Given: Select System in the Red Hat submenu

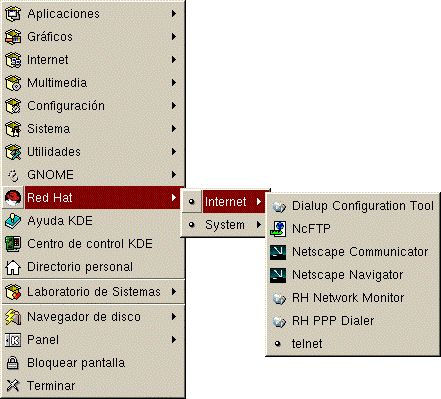Looking at the screenshot, I should pyautogui.click(x=225, y=225).
